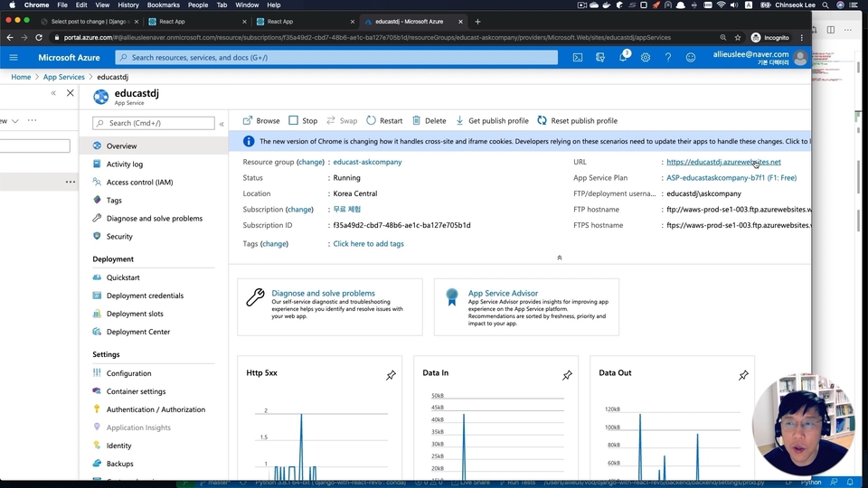Click Stop in the app service toolbar

tap(304, 120)
